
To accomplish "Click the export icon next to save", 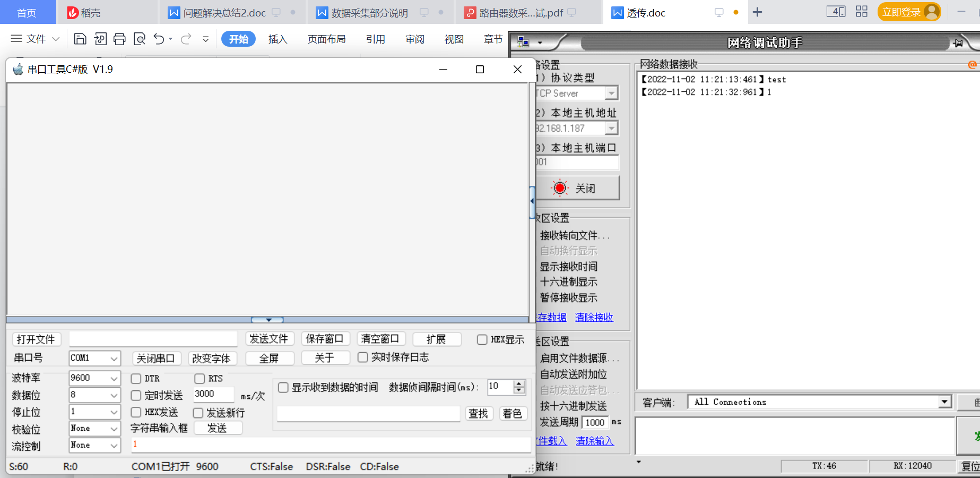I will pos(100,39).
